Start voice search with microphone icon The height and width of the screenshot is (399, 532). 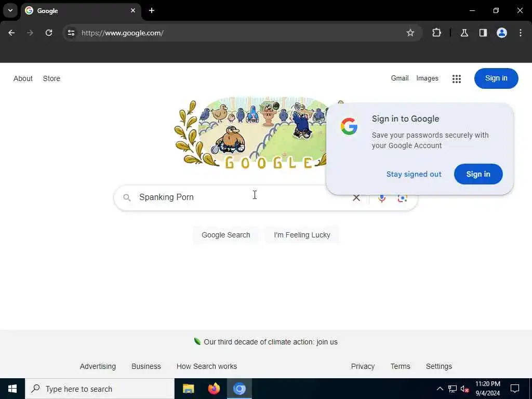click(382, 198)
